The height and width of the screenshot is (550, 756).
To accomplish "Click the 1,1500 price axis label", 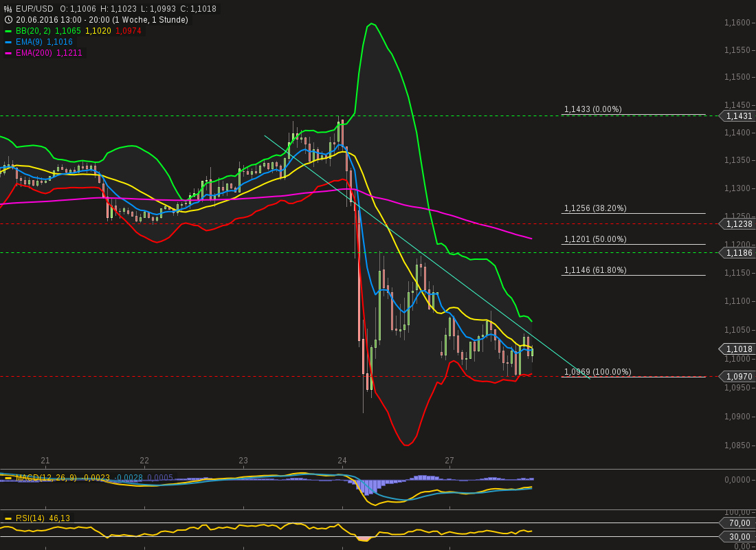I will pyautogui.click(x=737, y=77).
